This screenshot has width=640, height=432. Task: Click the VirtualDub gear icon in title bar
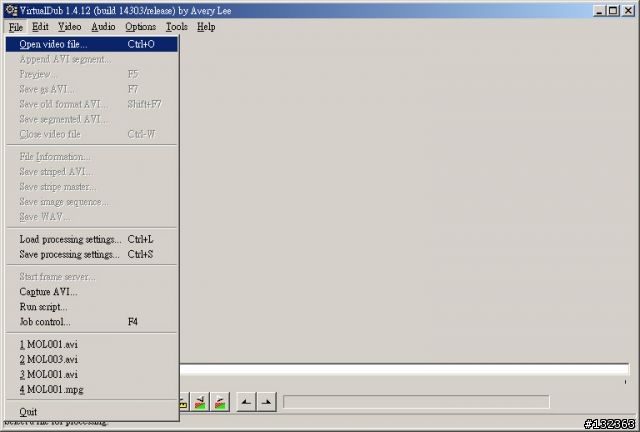pos(11,10)
